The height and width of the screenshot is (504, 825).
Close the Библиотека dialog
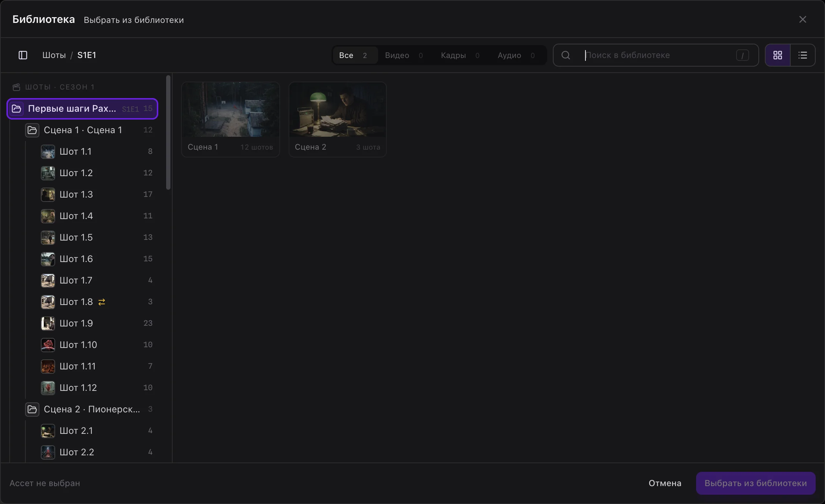803,19
